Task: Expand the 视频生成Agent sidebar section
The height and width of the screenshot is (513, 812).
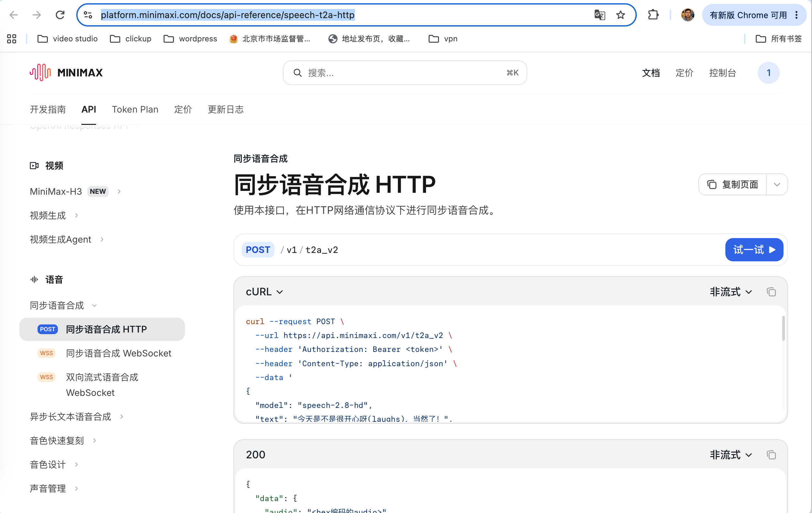Action: point(67,239)
